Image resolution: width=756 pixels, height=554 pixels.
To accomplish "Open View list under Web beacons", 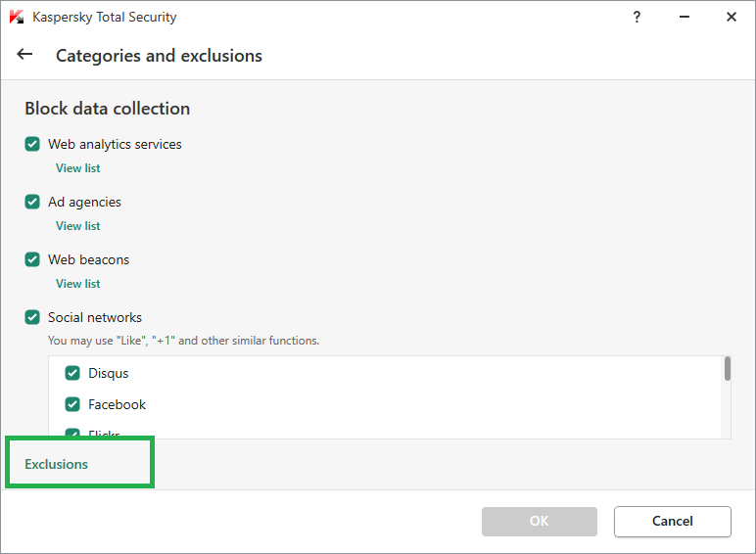I will [x=78, y=284].
